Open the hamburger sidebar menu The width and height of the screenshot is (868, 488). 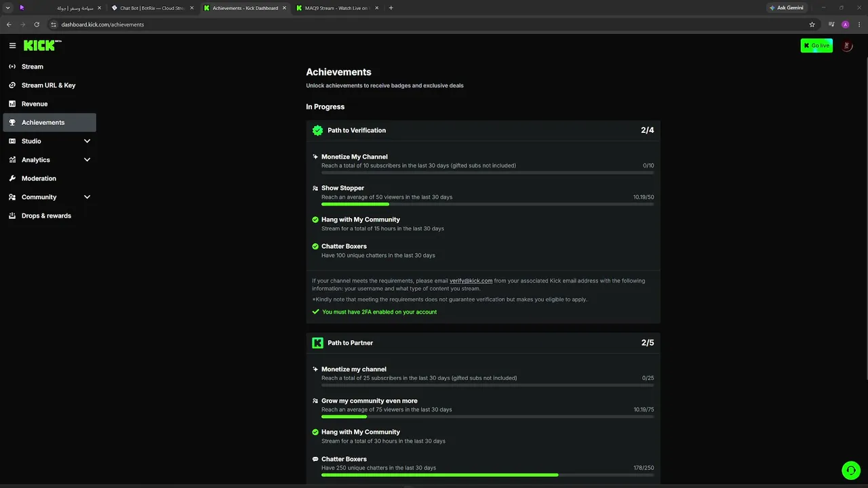tap(12, 45)
